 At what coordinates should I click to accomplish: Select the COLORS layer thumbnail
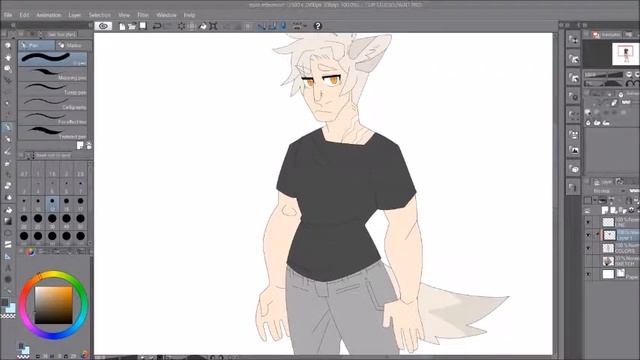pos(608,248)
